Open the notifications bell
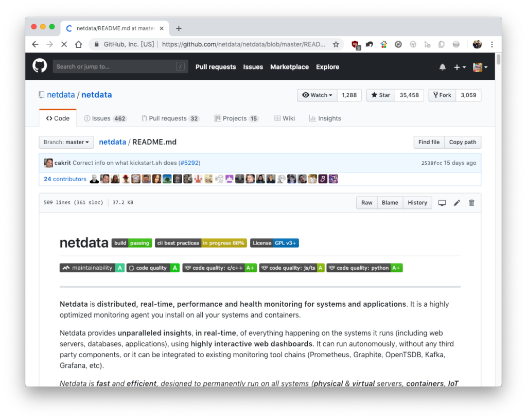Image resolution: width=527 pixels, height=420 pixels. [x=442, y=67]
